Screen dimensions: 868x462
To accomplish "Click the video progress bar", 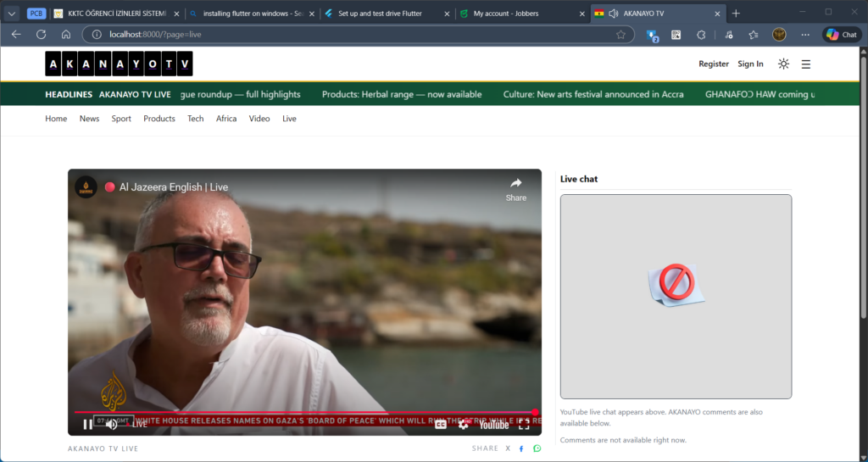I will click(305, 412).
